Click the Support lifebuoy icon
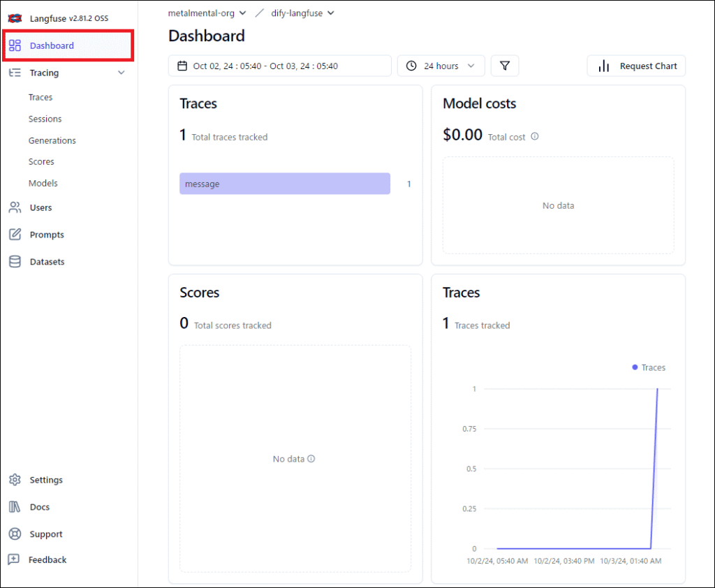This screenshot has width=715, height=588. click(15, 534)
